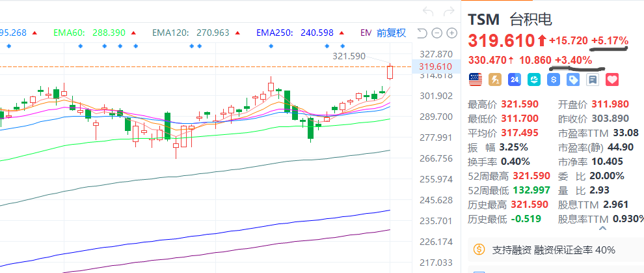Click the orange lightning bolt icon
The width and height of the screenshot is (644, 273).
[494, 79]
